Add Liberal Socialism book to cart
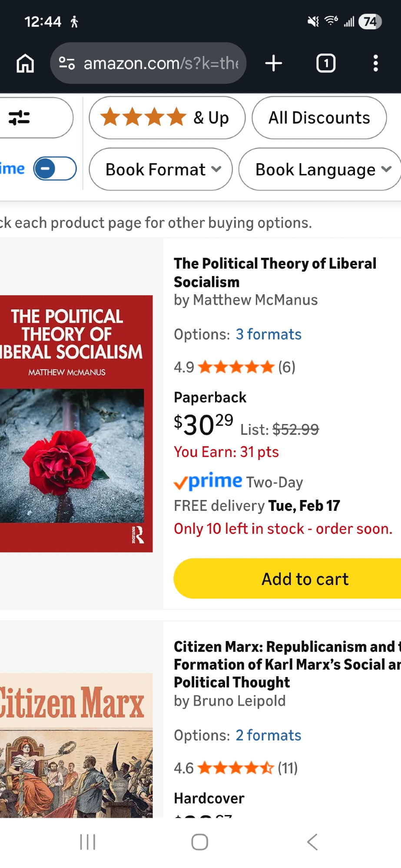401x868 pixels. click(304, 579)
